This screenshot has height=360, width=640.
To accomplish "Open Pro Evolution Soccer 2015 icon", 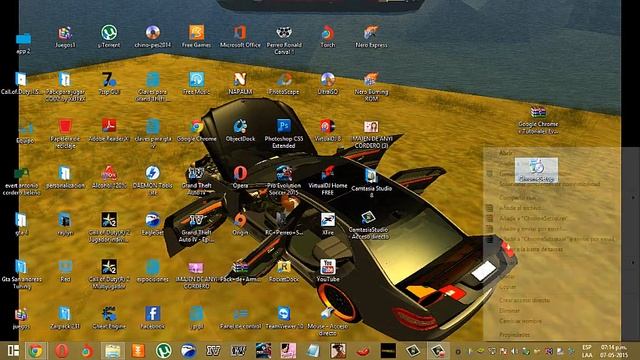I will pos(284,180).
